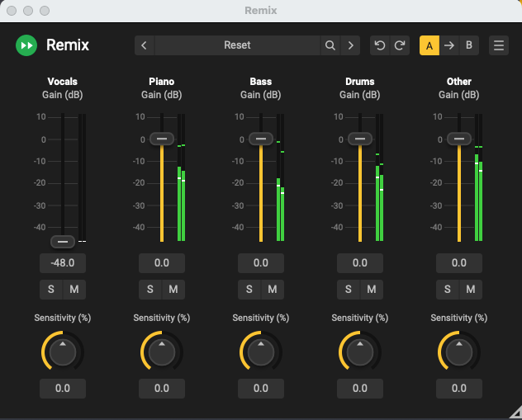Click the resize handle in window corner
This screenshot has width=522, height=420.
click(x=515, y=413)
